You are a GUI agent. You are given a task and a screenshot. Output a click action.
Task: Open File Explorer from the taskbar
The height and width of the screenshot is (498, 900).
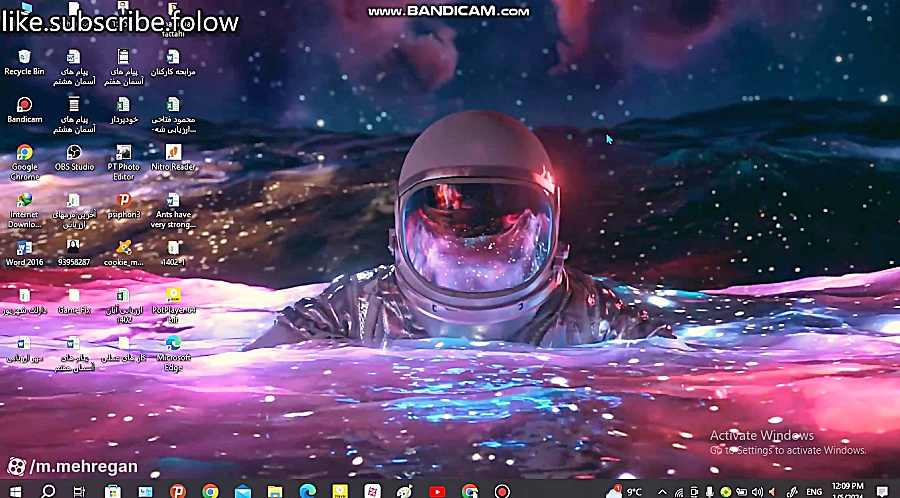click(275, 492)
